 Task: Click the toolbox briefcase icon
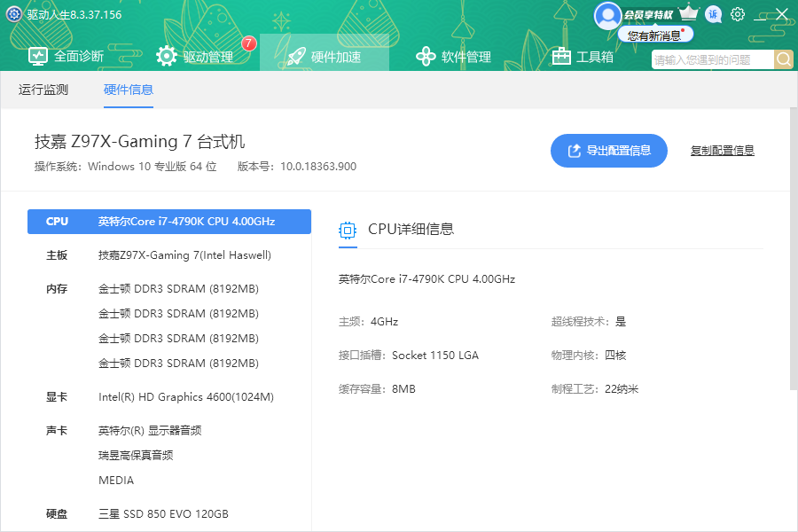[x=561, y=56]
